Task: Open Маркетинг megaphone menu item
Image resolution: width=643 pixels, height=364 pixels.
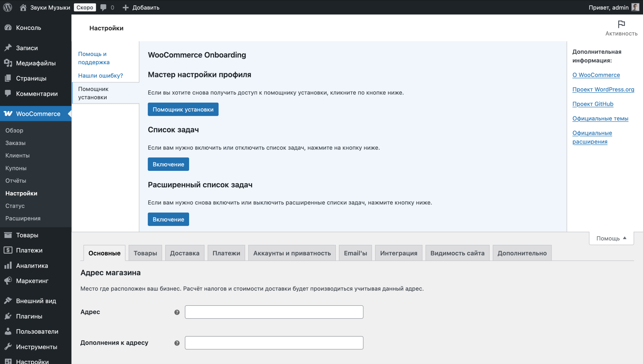Action: pos(32,281)
